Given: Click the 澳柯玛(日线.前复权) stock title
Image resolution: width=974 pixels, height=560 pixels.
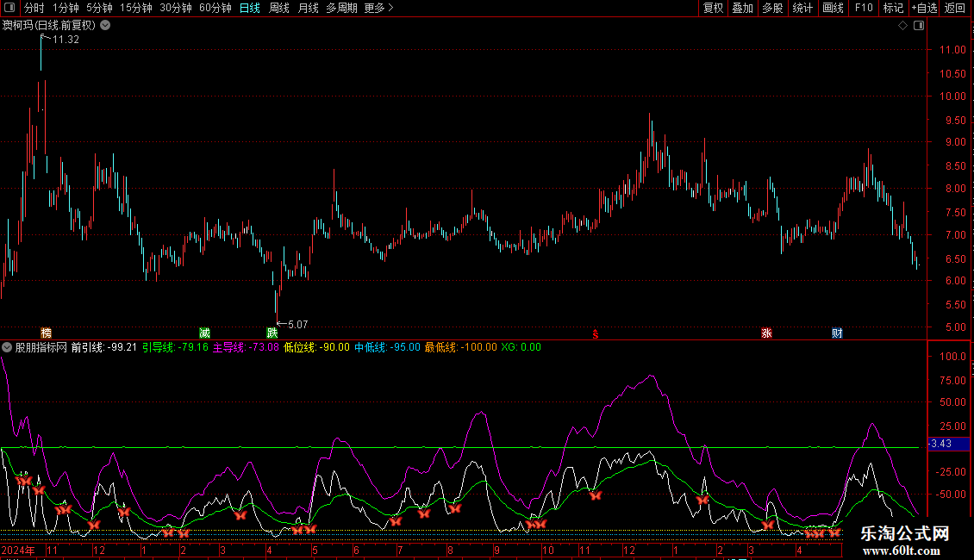Looking at the screenshot, I should [x=49, y=26].
